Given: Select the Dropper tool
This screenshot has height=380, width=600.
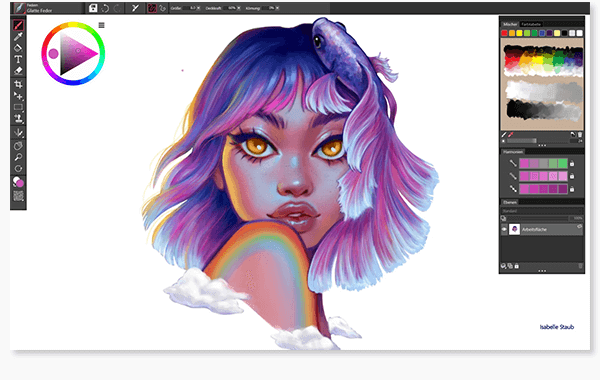Looking at the screenshot, I should (18, 36).
